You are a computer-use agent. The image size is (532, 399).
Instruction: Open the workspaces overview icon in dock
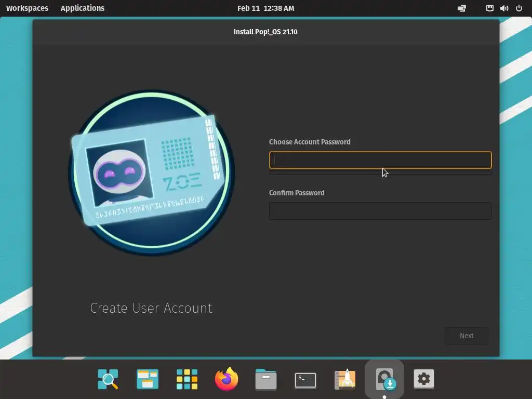pos(147,379)
